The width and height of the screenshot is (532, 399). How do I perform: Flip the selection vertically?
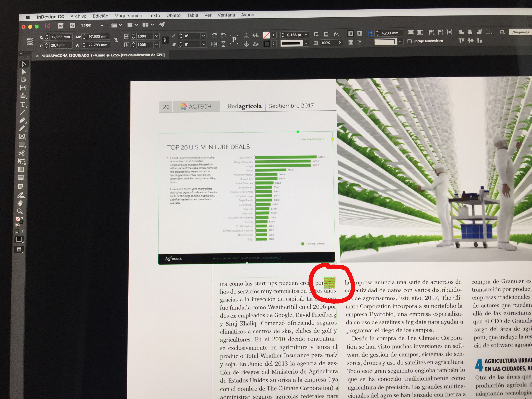click(x=223, y=44)
